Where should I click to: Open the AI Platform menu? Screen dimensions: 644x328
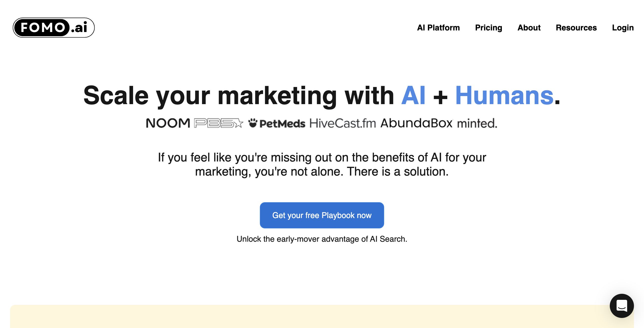[x=438, y=28]
